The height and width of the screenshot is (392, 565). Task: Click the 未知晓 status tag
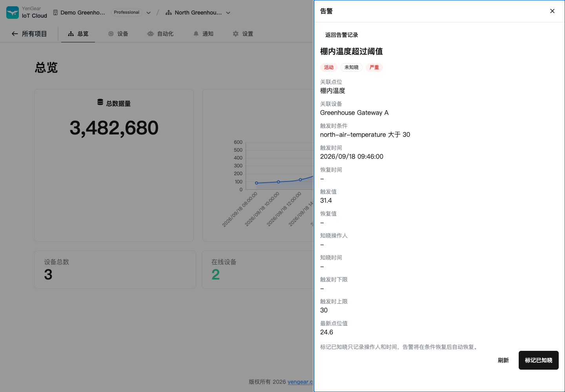click(352, 67)
